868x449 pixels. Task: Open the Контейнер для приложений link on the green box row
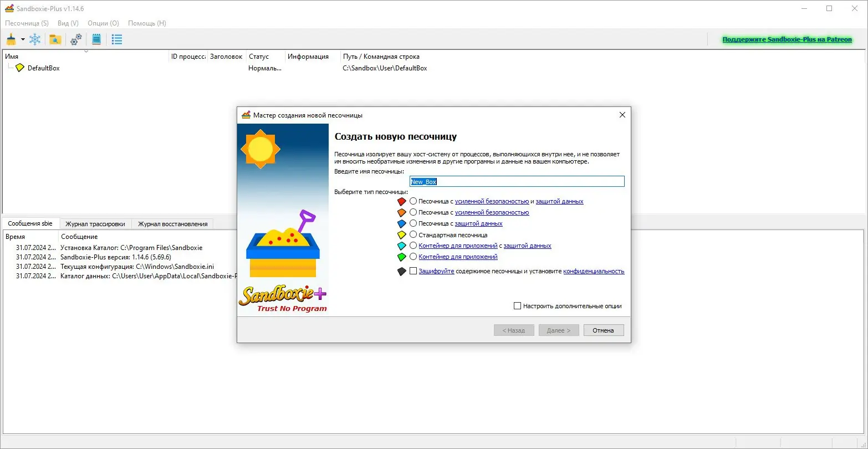click(x=458, y=257)
